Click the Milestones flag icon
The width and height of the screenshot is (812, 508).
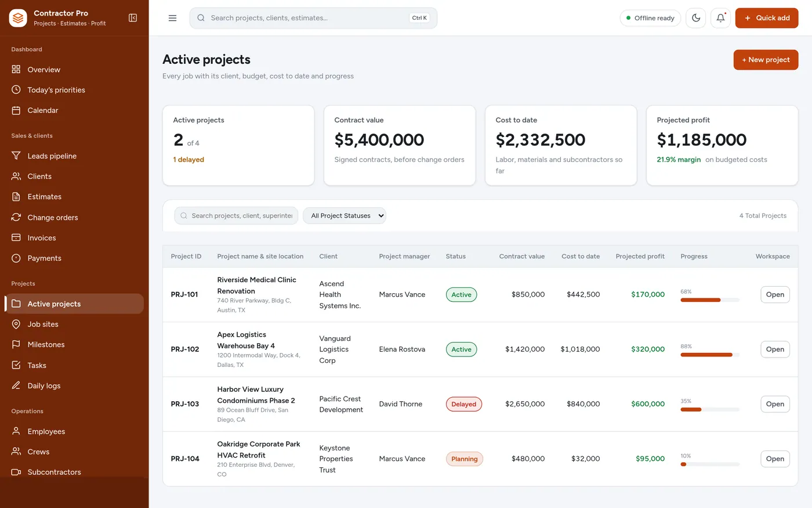click(16, 345)
